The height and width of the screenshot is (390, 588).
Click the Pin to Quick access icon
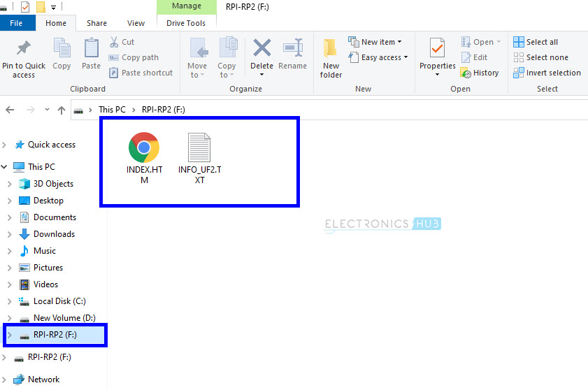(23, 49)
